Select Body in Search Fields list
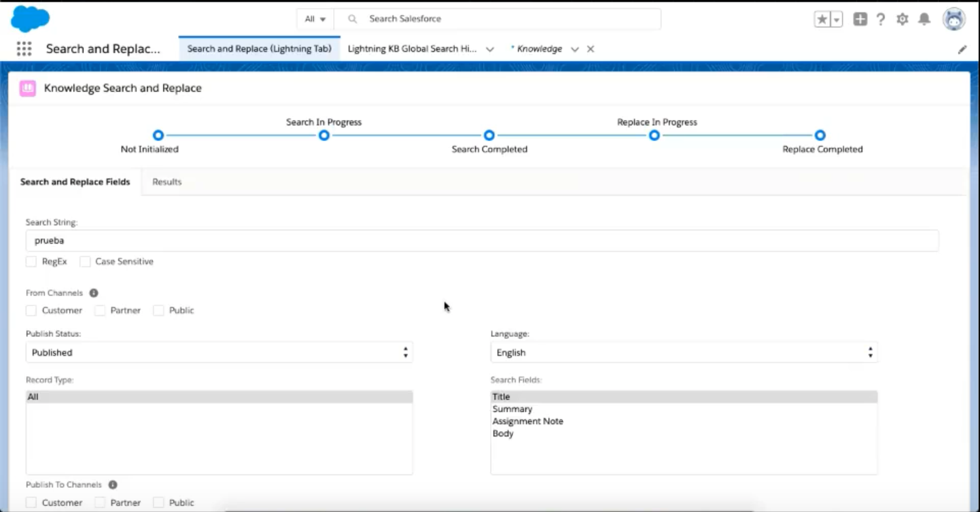Screen dimensions: 980x512 (x=684, y=434)
